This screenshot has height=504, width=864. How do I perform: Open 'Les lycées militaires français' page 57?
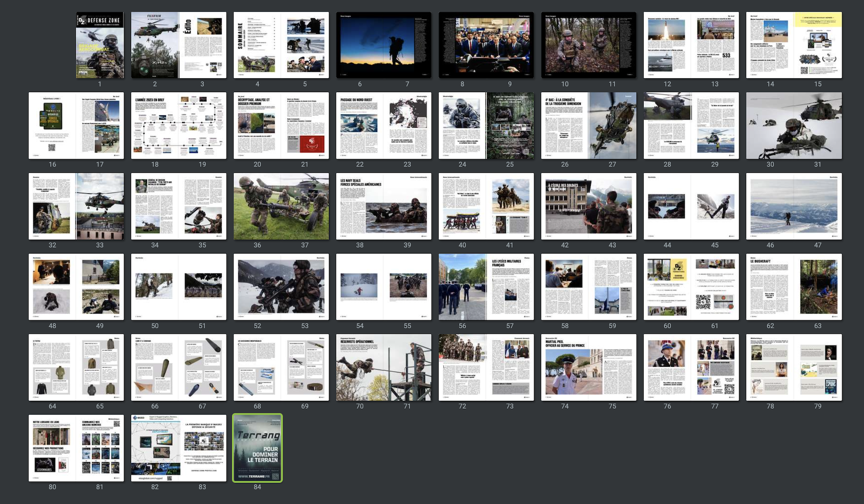click(x=510, y=287)
